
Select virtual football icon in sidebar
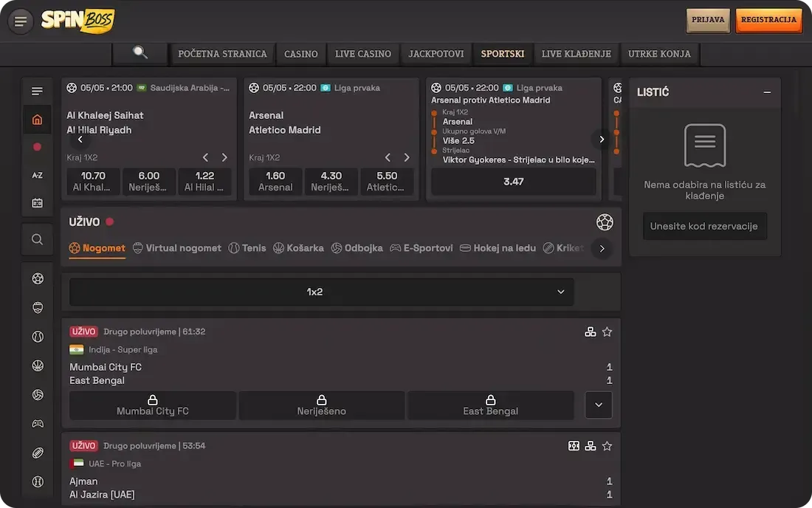[38, 308]
